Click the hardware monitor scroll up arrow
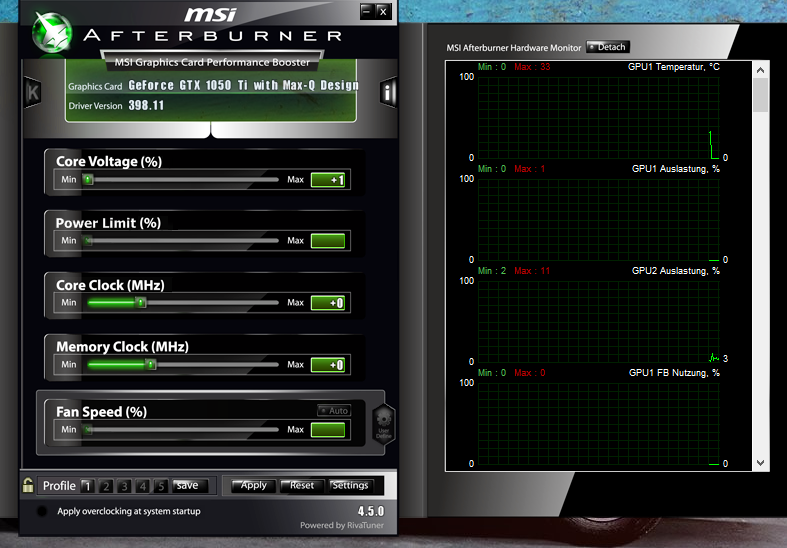This screenshot has height=548, width=787. click(760, 70)
